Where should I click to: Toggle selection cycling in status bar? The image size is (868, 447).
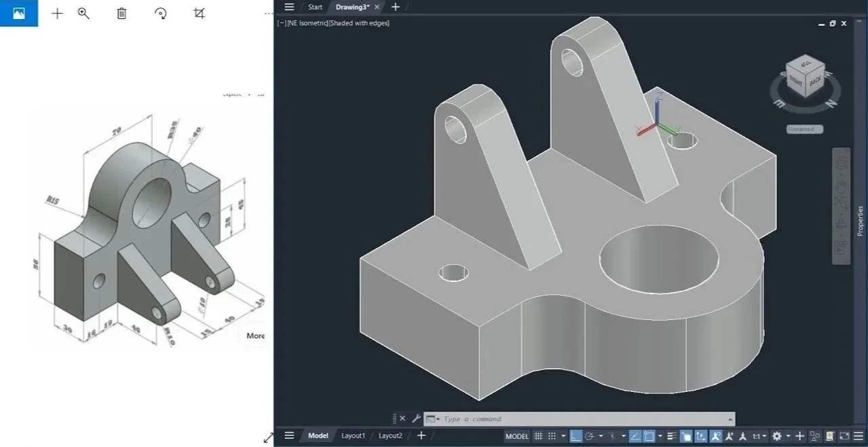click(x=685, y=436)
